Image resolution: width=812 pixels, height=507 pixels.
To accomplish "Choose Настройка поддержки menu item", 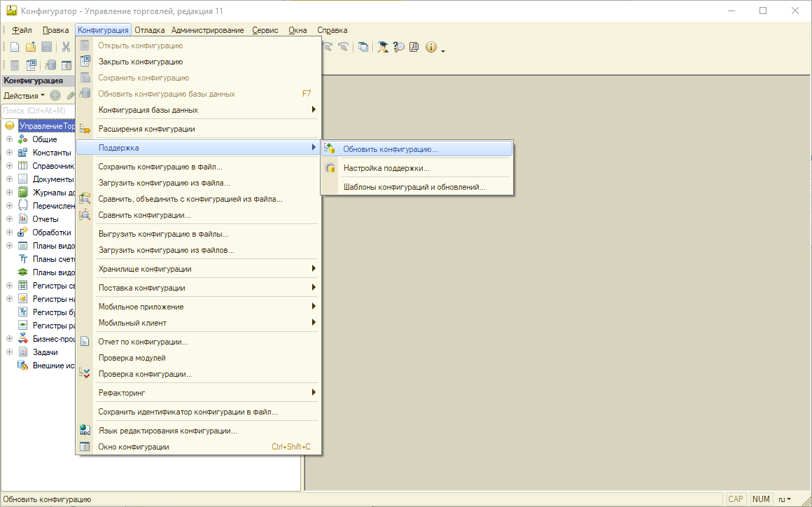I will (x=386, y=168).
